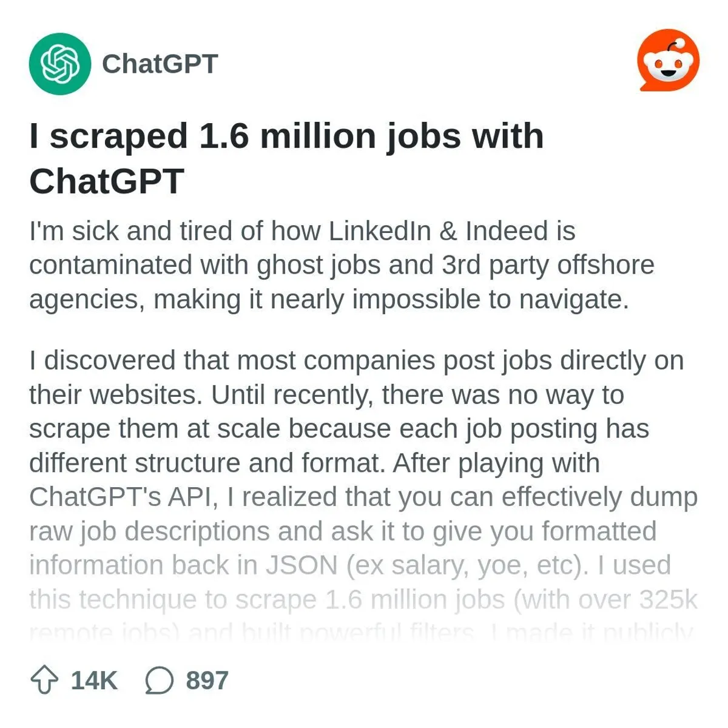Click the post title about scraped jobs
The height and width of the screenshot is (728, 728).
pyautogui.click(x=286, y=158)
